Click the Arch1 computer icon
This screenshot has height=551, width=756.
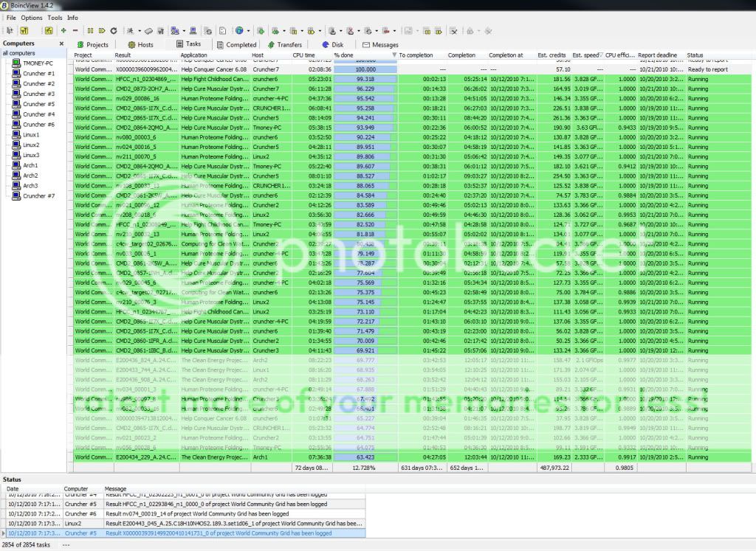16,165
